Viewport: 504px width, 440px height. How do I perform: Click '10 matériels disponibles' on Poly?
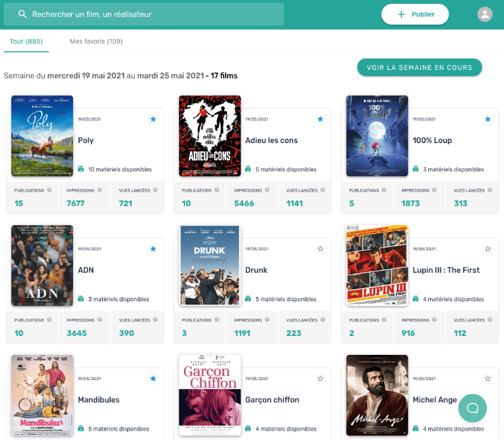[x=120, y=169]
